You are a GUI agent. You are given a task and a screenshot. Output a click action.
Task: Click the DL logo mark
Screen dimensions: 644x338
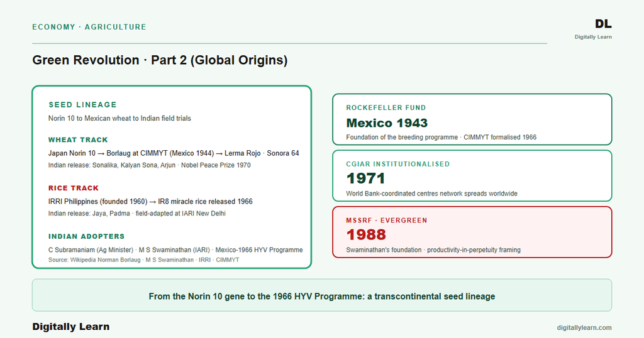[x=603, y=25]
